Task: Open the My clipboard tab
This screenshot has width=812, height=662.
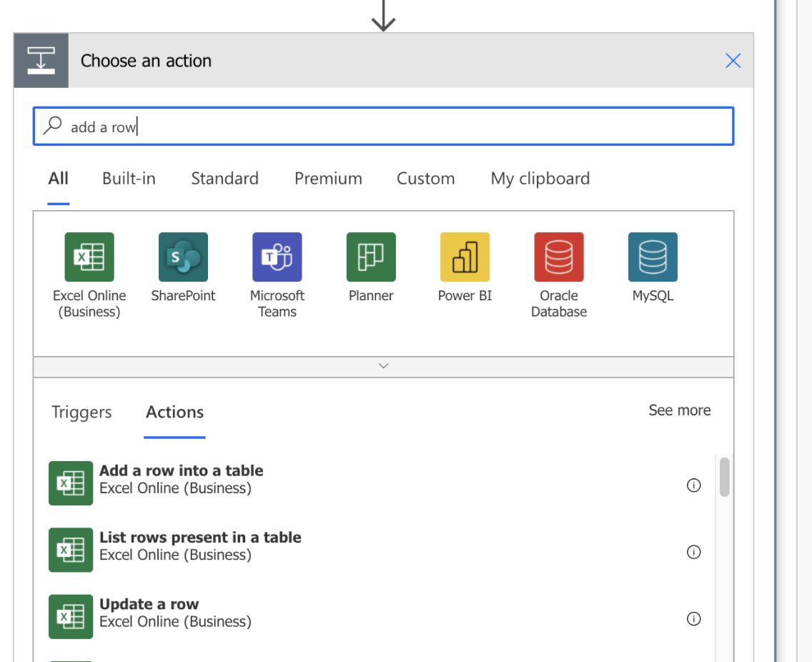Action: tap(540, 179)
